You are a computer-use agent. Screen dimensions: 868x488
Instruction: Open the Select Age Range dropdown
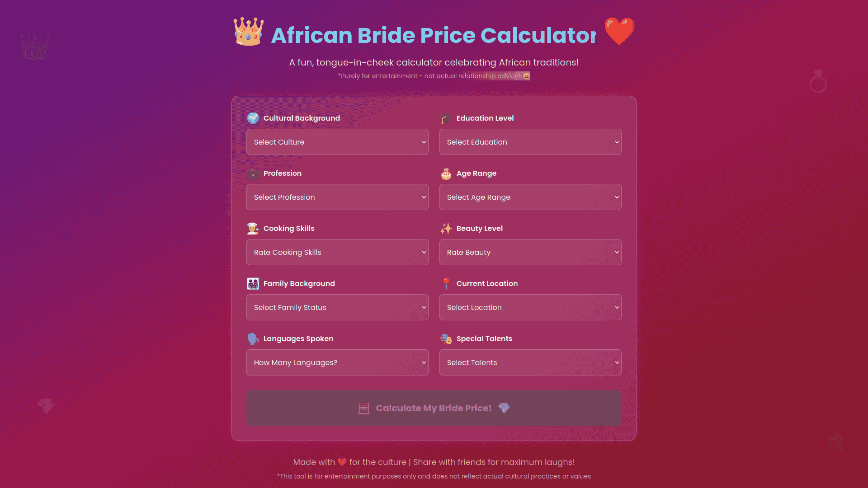pos(530,197)
